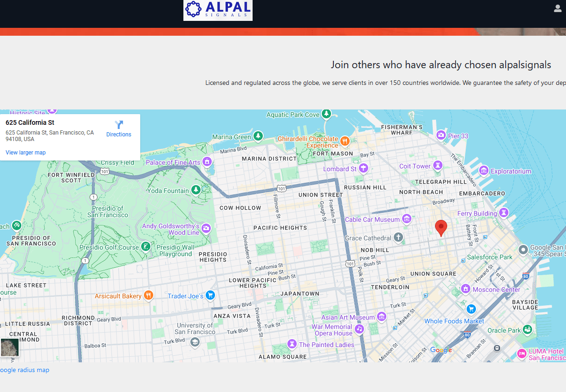Click the Join others heading text
The image size is (566, 392).
(x=441, y=65)
